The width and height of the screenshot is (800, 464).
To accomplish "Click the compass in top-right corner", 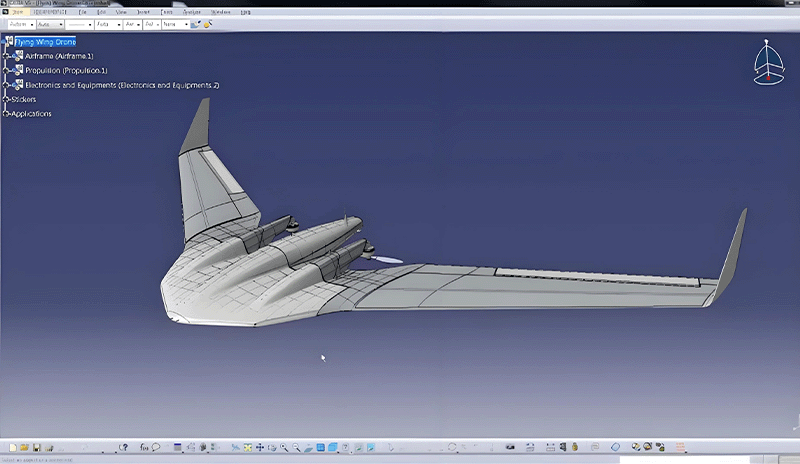I will tap(768, 62).
